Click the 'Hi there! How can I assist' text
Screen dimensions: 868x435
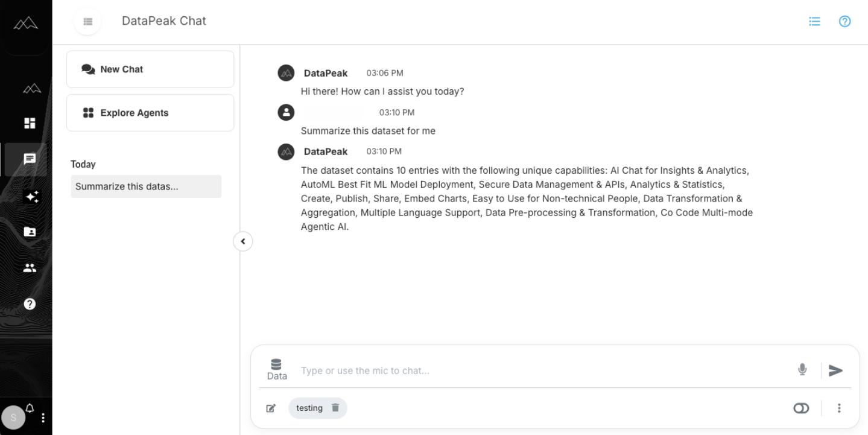coord(382,92)
